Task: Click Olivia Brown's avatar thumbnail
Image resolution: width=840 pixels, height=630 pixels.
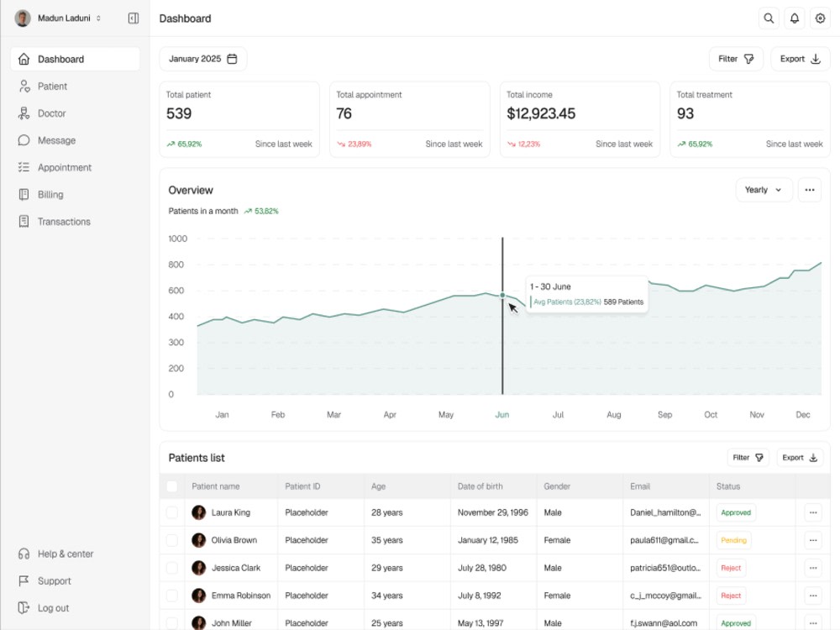Action: pos(199,540)
